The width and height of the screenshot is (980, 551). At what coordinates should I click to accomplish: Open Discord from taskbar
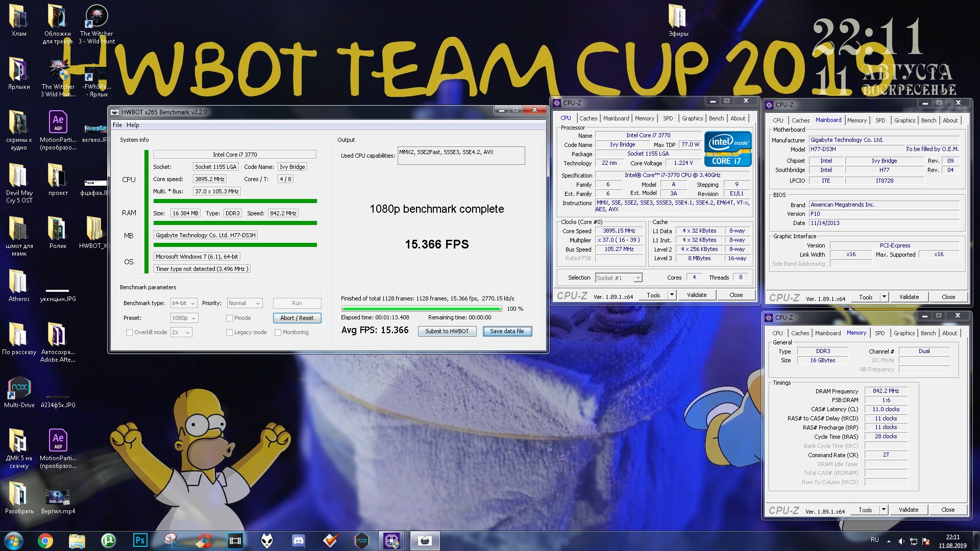click(298, 540)
